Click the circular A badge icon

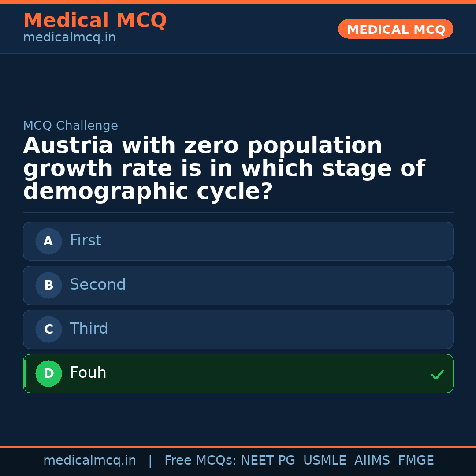(x=48, y=241)
